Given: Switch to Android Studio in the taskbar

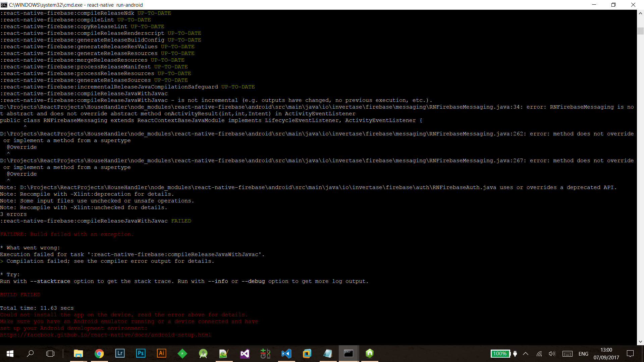Looking at the screenshot, I should tap(203, 354).
